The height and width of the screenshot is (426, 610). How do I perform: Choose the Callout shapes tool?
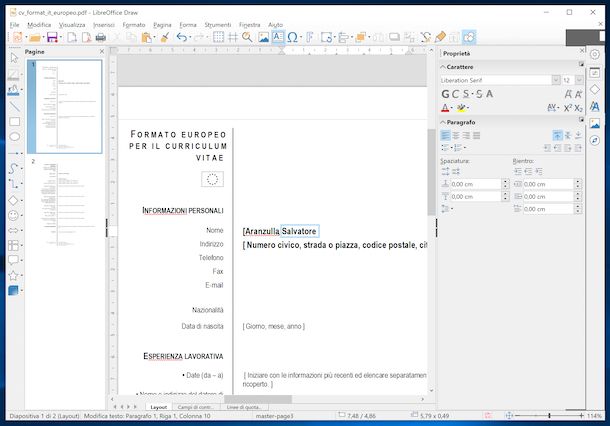[13, 260]
